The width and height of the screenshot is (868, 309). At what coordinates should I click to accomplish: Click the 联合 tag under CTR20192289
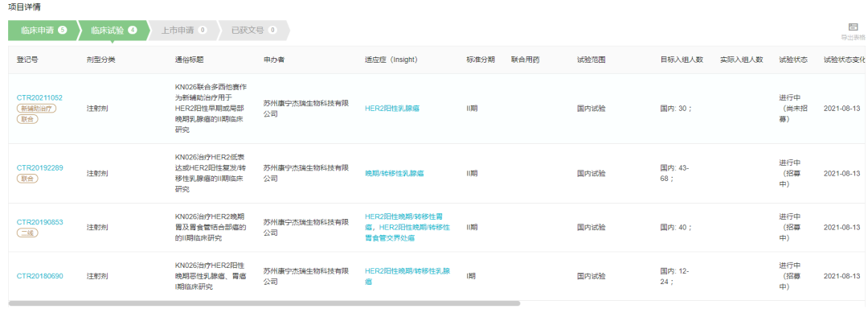coord(27,179)
